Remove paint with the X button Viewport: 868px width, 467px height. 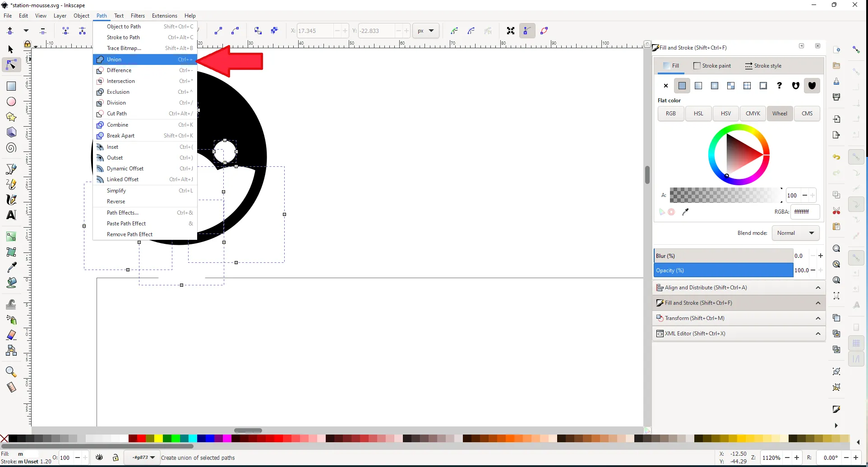[666, 86]
